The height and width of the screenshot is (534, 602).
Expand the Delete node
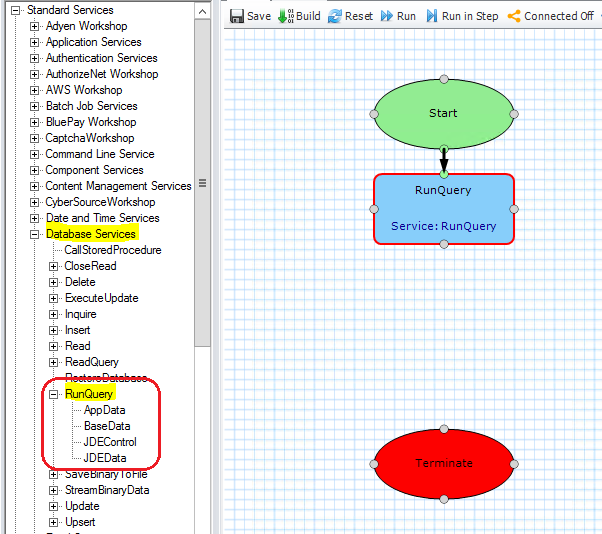[x=53, y=283]
